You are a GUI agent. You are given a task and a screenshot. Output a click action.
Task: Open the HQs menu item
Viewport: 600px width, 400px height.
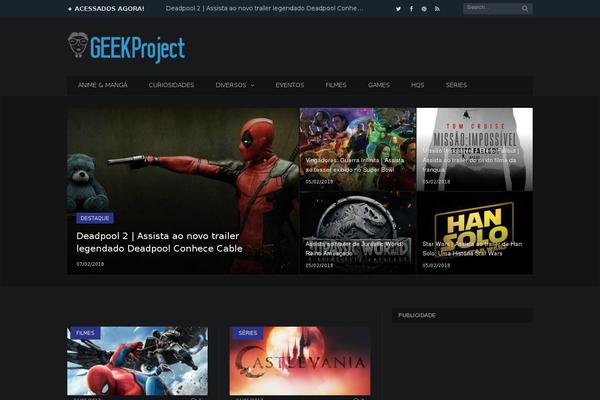point(417,85)
